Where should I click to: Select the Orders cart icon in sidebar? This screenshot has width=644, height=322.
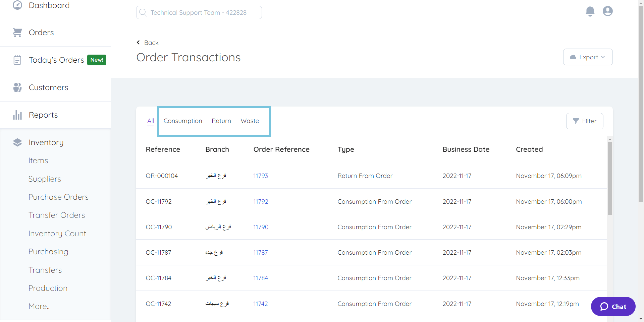point(17,32)
